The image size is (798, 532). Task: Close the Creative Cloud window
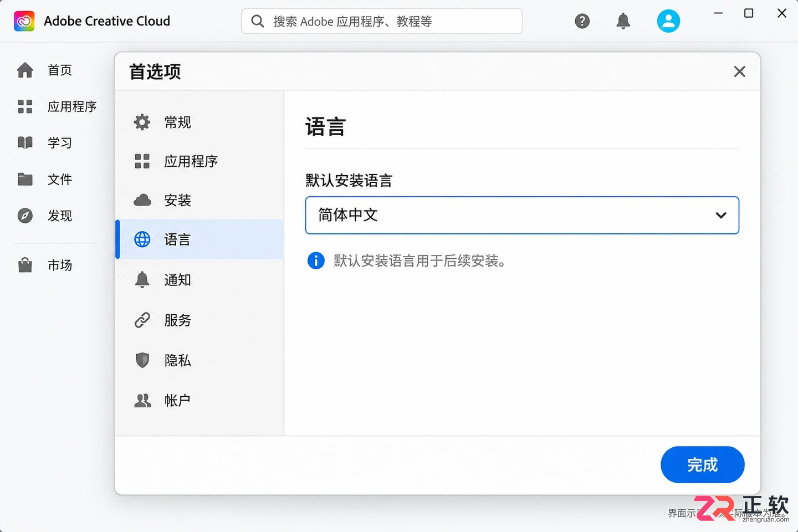pos(782,13)
